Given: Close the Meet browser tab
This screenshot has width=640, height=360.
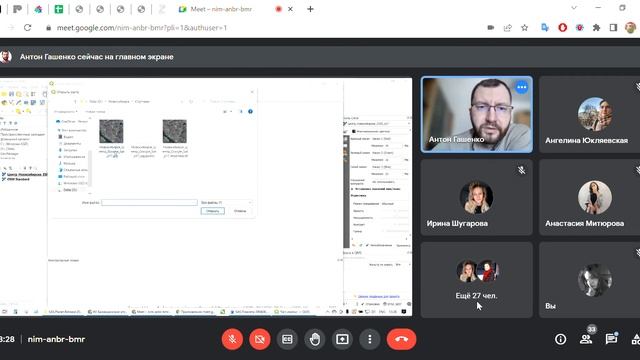Looking at the screenshot, I should pyautogui.click(x=290, y=9).
